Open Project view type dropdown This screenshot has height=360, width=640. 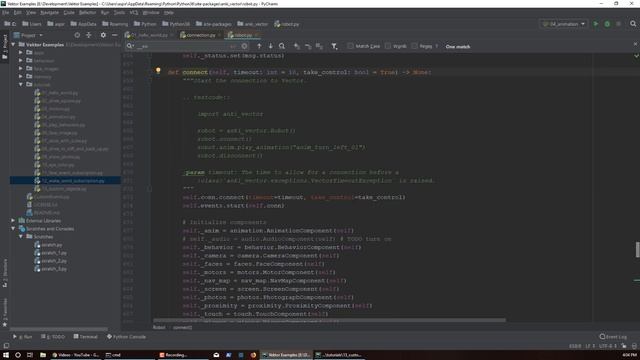point(28,36)
